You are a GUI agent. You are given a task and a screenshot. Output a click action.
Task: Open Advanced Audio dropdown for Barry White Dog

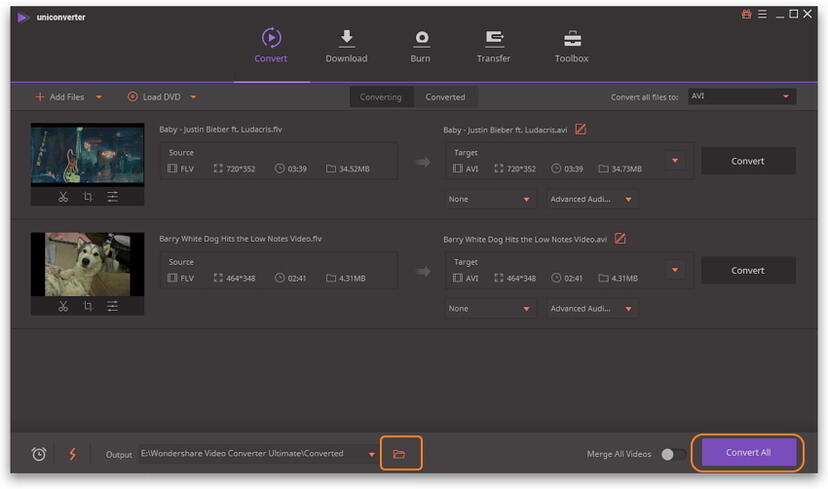(591, 308)
